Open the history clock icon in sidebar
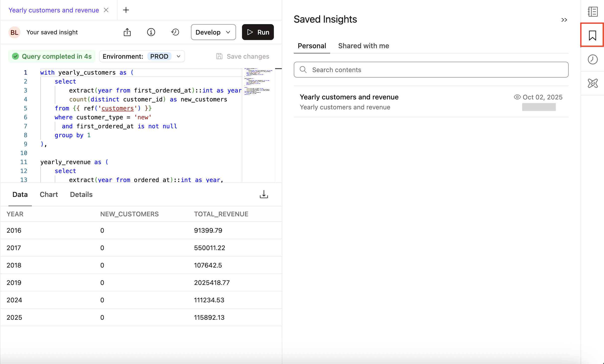 pos(593,59)
